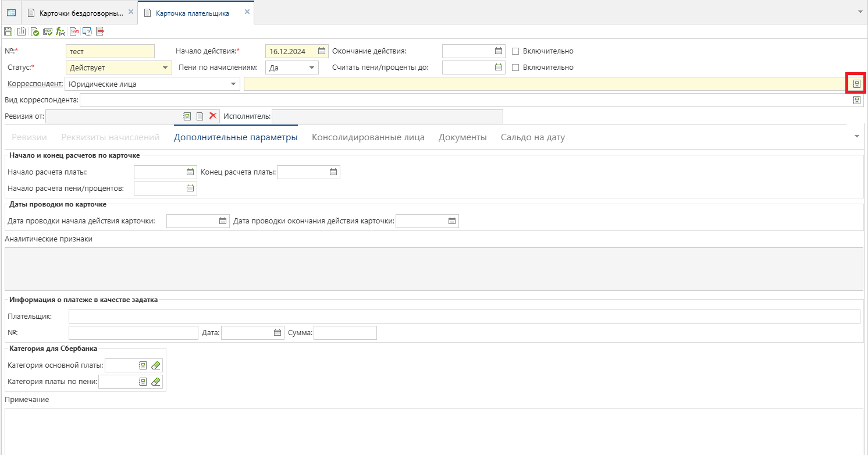Open the inner tabs overflow arrow
This screenshot has width=868, height=455.
coord(856,137)
